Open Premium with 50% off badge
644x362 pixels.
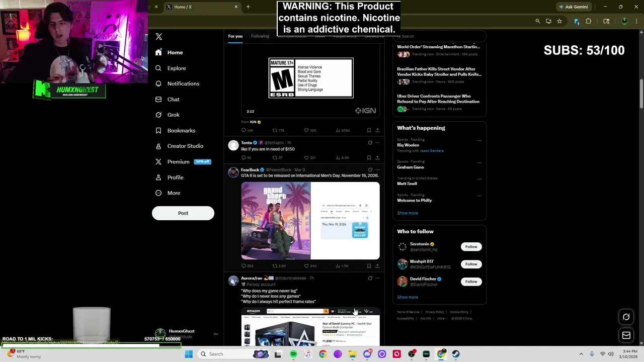coord(183,161)
